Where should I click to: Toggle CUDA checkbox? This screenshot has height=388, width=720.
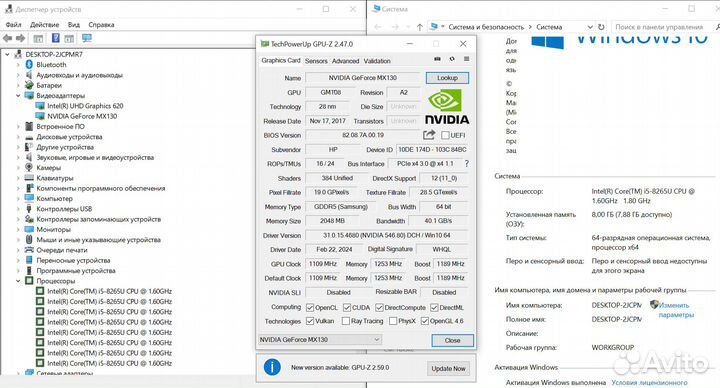click(347, 308)
